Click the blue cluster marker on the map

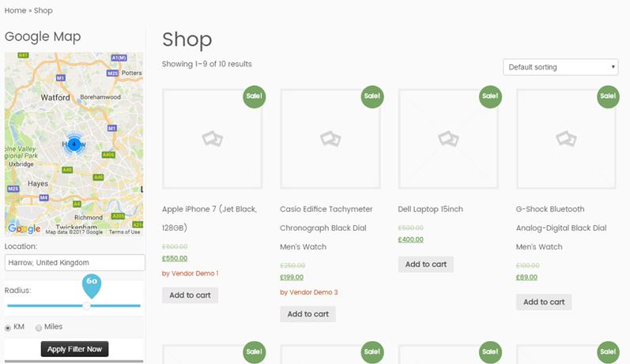coord(74,144)
